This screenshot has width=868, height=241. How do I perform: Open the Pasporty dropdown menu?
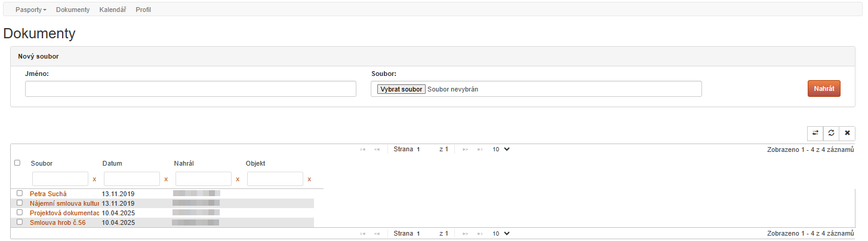click(x=31, y=10)
